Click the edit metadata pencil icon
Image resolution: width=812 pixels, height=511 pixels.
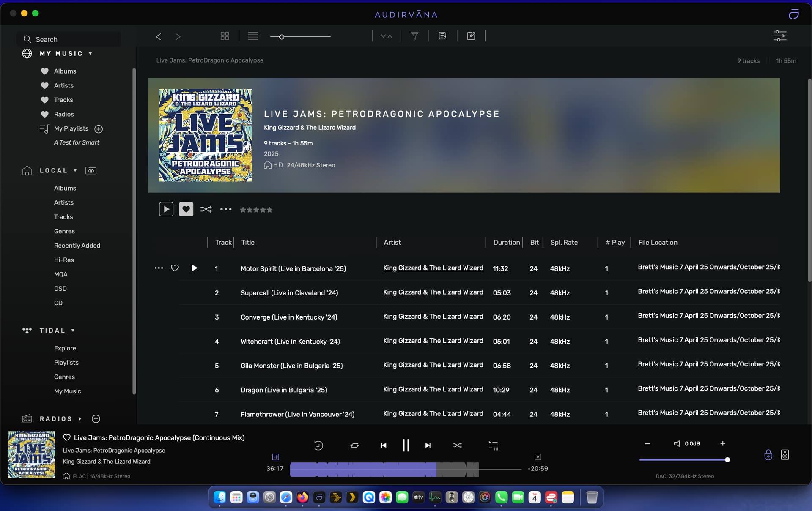coord(471,36)
